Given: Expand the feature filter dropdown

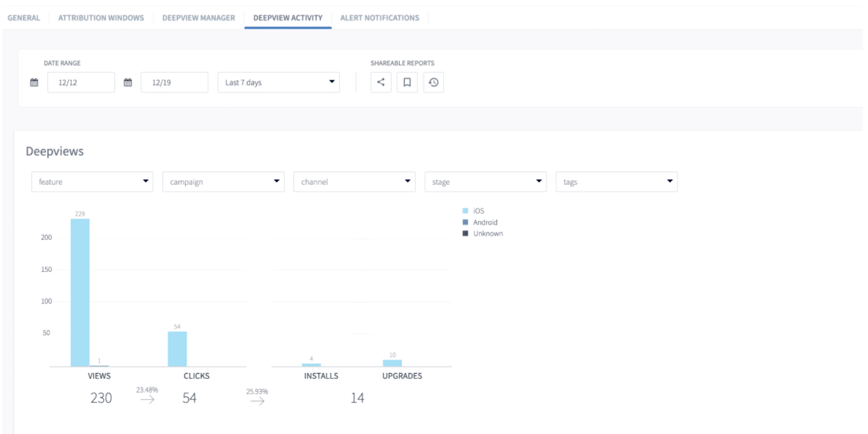Looking at the screenshot, I should pos(92,182).
